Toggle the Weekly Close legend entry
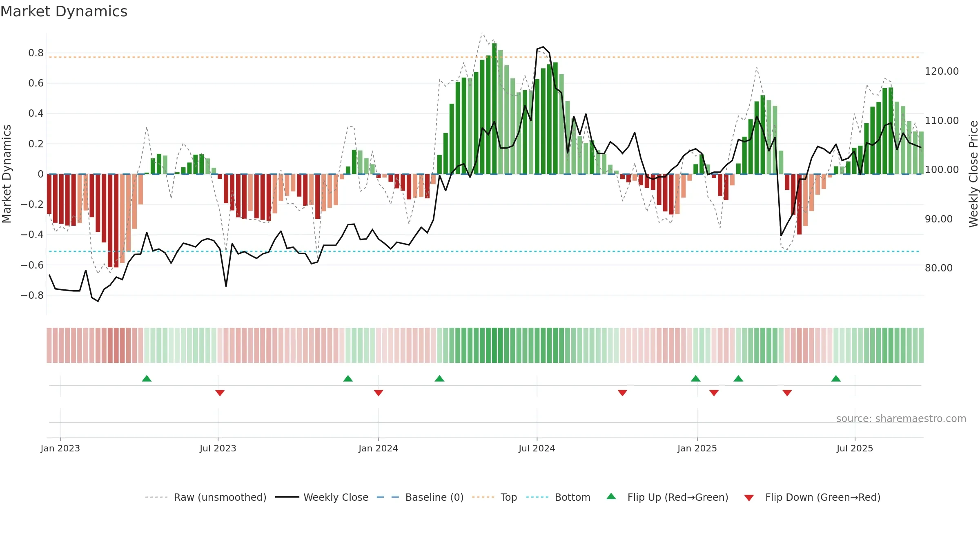The width and height of the screenshot is (980, 551). point(322,497)
